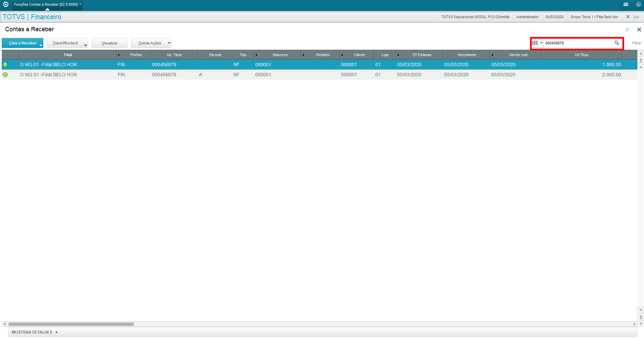The image size is (644, 339).
Task: Open the Outras Ações menu button
Action: 151,43
